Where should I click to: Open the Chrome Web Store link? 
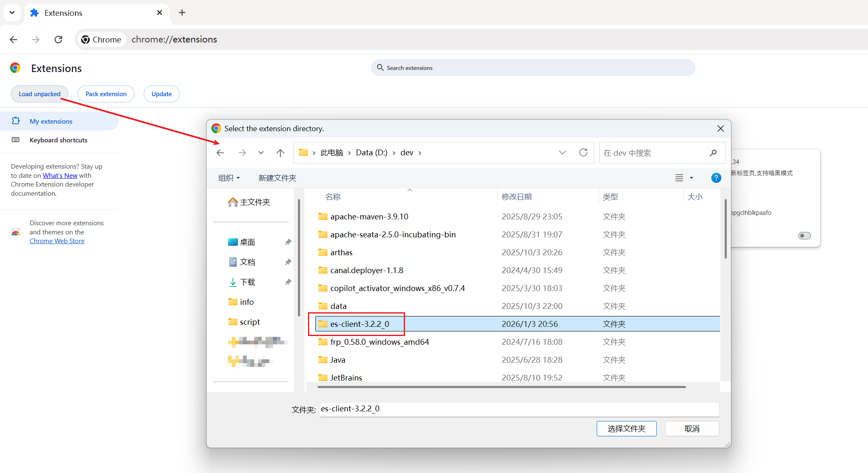pos(57,241)
